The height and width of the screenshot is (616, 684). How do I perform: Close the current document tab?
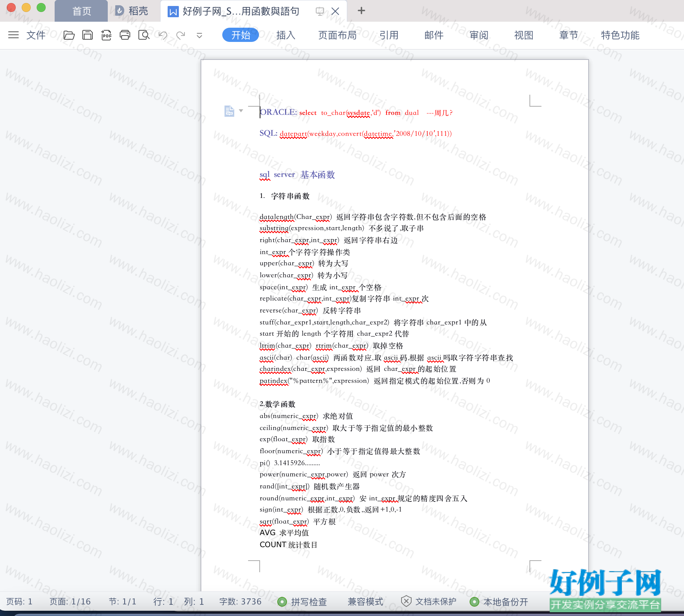(335, 11)
